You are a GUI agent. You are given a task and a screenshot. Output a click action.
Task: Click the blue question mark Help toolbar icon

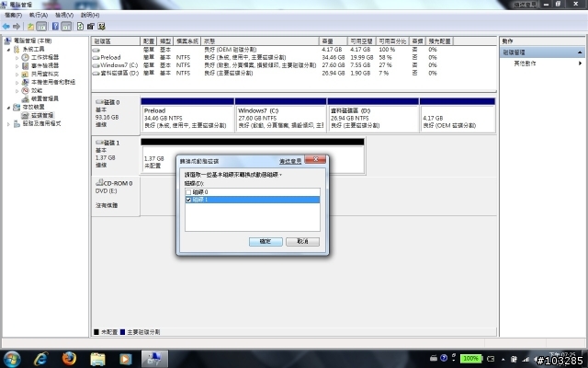tap(55, 27)
